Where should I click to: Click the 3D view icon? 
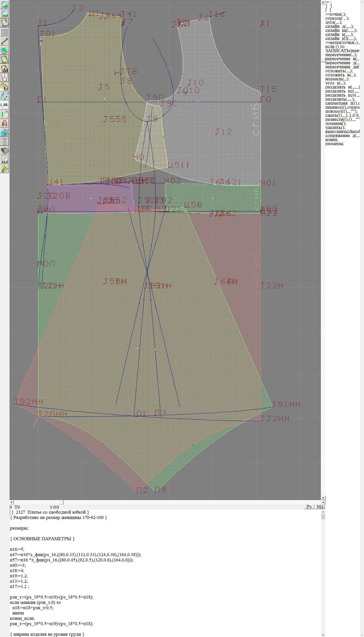[5, 132]
